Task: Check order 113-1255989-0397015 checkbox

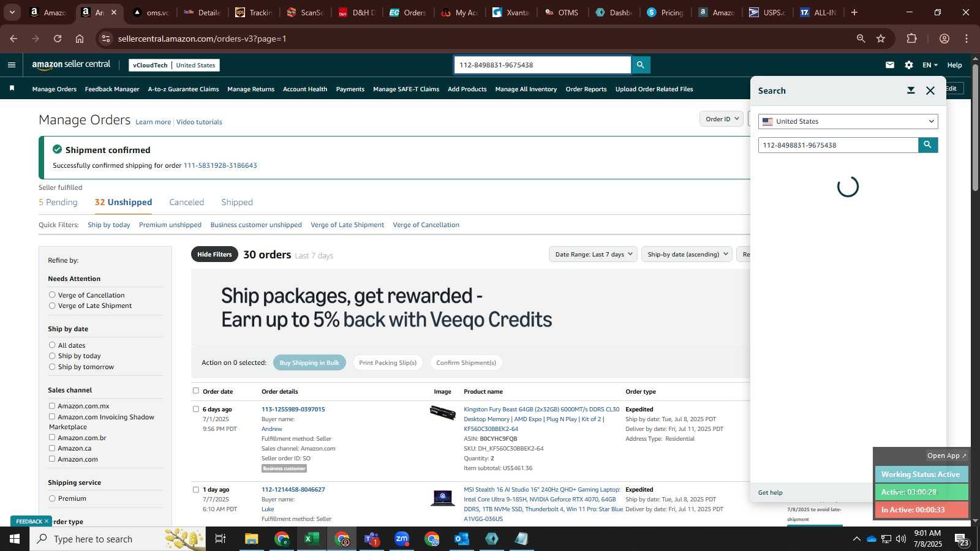Action: click(196, 409)
